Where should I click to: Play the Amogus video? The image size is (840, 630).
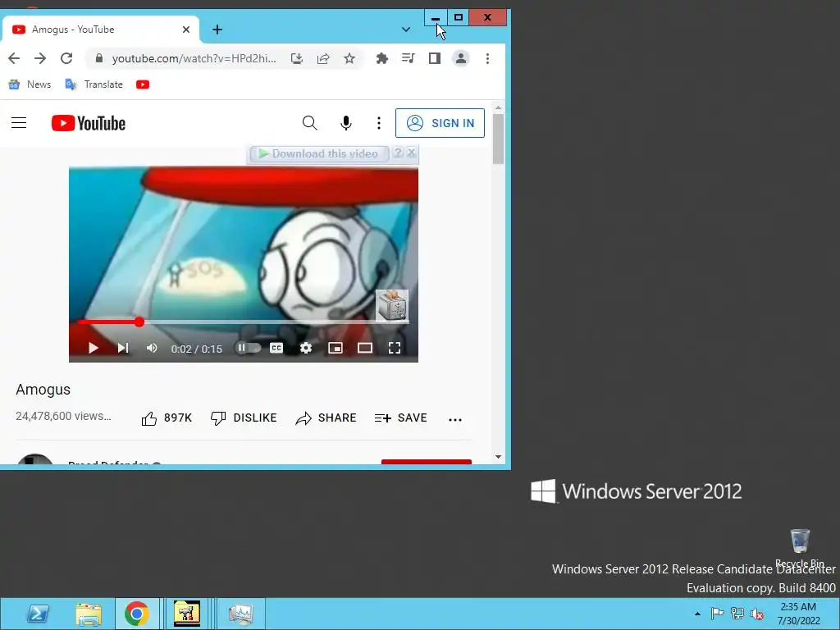(94, 348)
